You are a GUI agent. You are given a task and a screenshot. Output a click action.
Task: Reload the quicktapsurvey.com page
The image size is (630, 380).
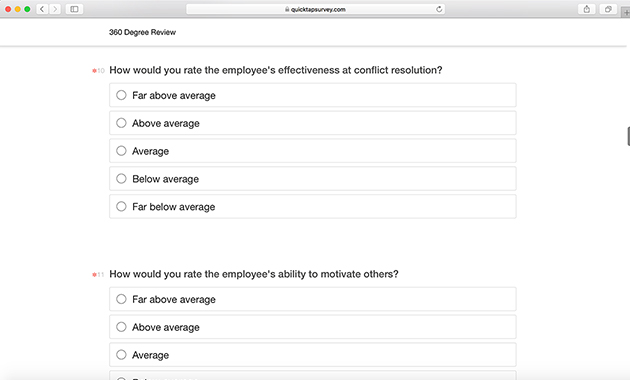point(439,9)
